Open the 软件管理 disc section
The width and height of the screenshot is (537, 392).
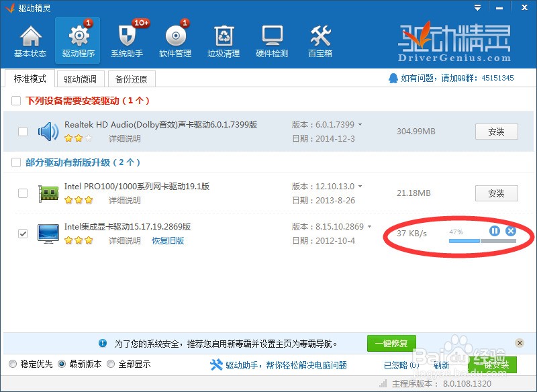coord(175,41)
